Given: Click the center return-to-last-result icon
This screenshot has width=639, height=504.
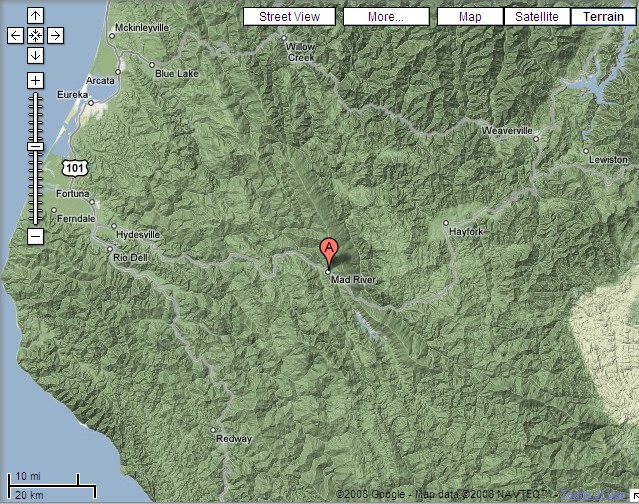Looking at the screenshot, I should click(x=35, y=36).
